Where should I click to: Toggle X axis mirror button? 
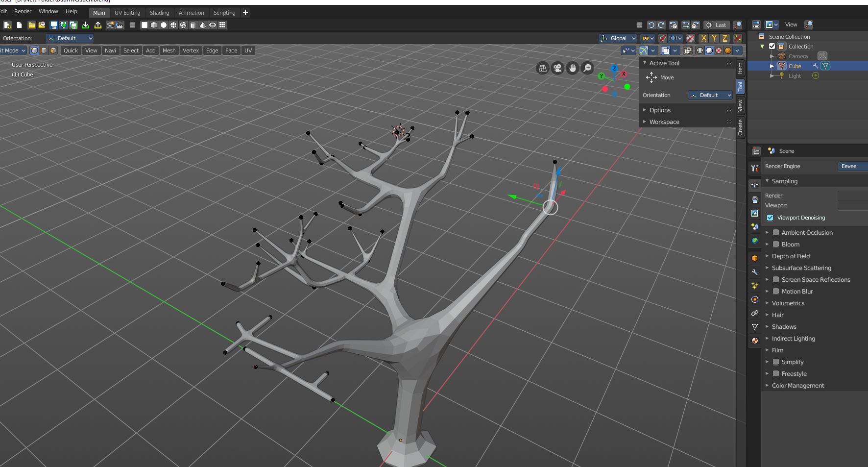pos(704,38)
